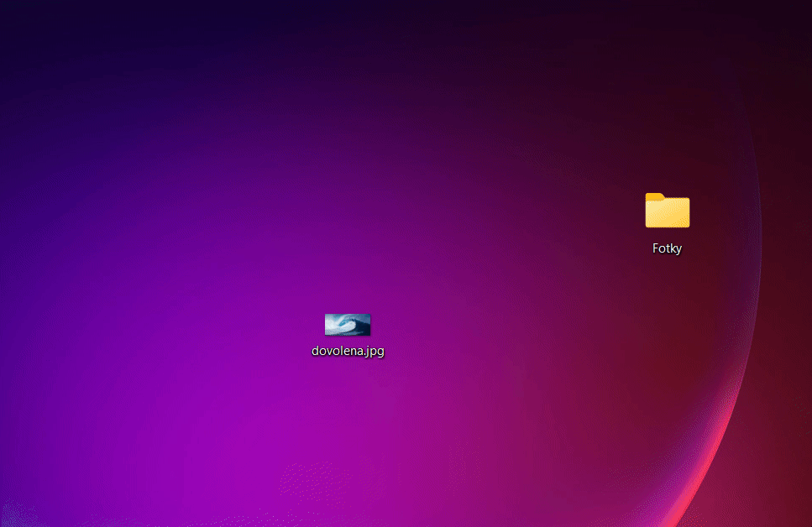
Task: Select the image file dovolena.jpg
Action: [x=348, y=325]
